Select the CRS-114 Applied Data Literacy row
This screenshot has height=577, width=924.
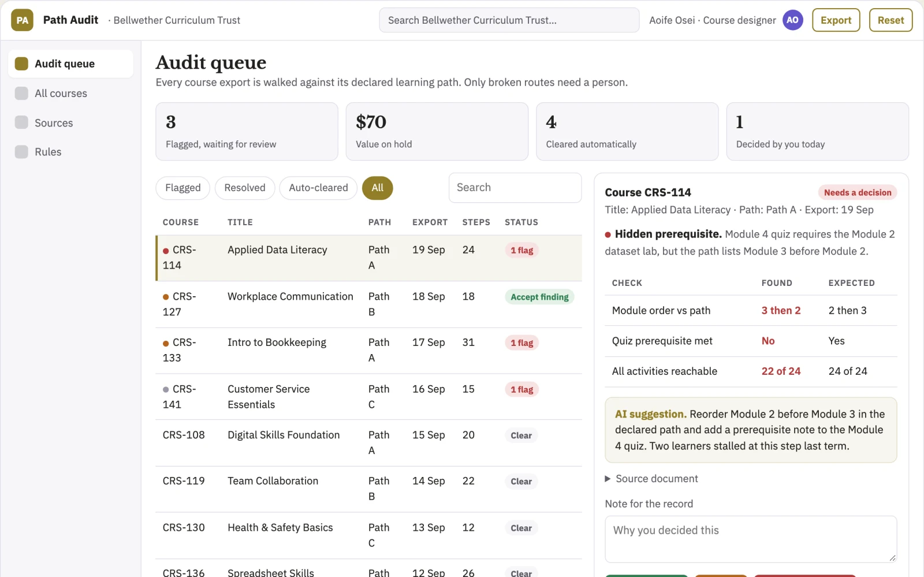click(368, 258)
